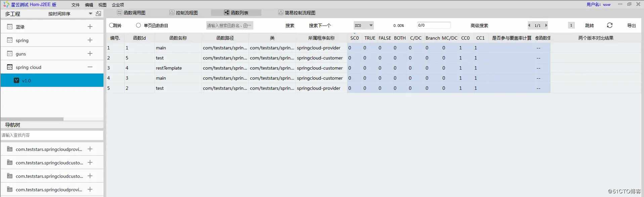Expand last com.teststars.springcloudprovi... tree node
Viewport: 644px width, 197px height.
click(90, 189)
